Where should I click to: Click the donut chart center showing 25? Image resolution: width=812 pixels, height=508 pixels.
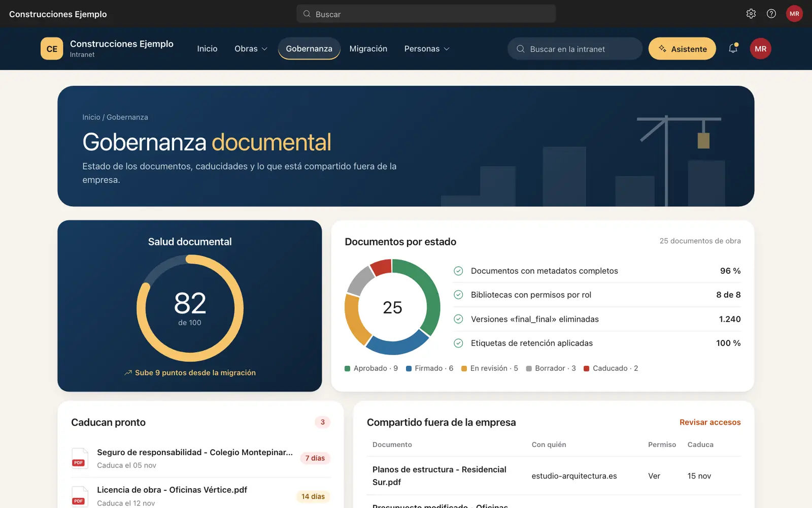point(392,307)
